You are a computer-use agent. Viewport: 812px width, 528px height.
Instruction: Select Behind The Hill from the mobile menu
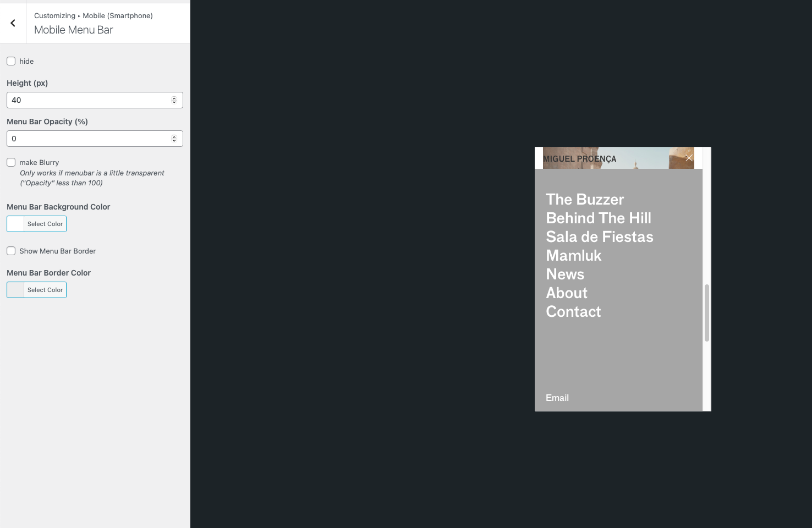pyautogui.click(x=598, y=218)
